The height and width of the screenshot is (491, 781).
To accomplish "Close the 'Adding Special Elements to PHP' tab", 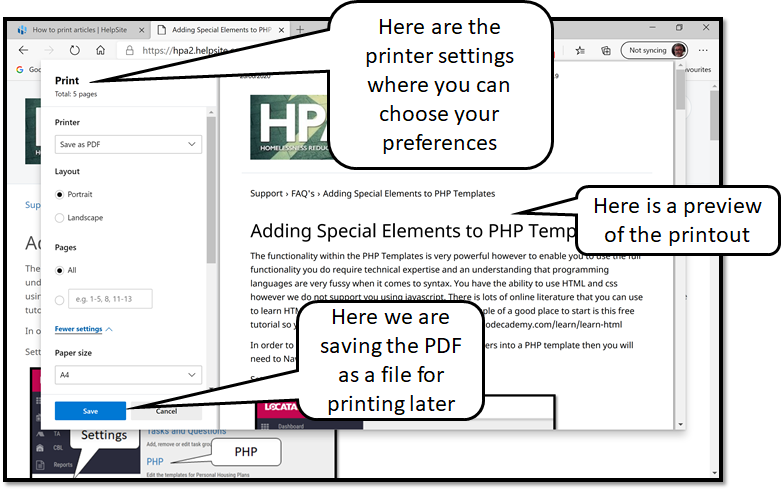I will 281,30.
